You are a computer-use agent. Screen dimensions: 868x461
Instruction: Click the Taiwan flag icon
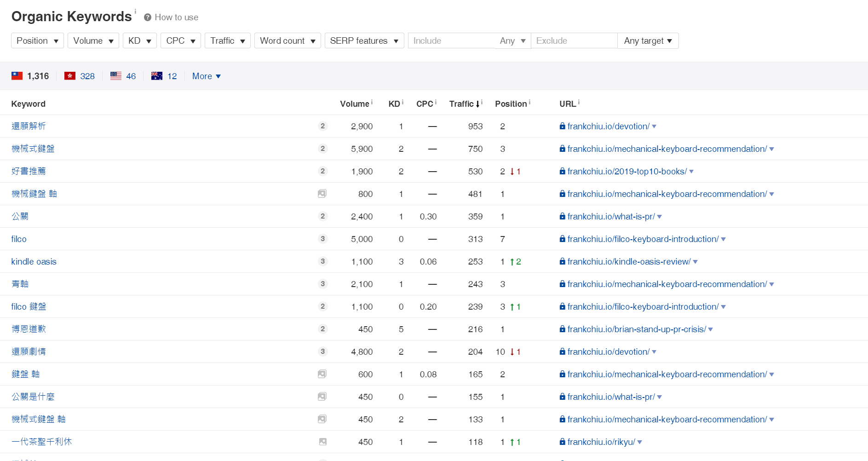coord(17,76)
